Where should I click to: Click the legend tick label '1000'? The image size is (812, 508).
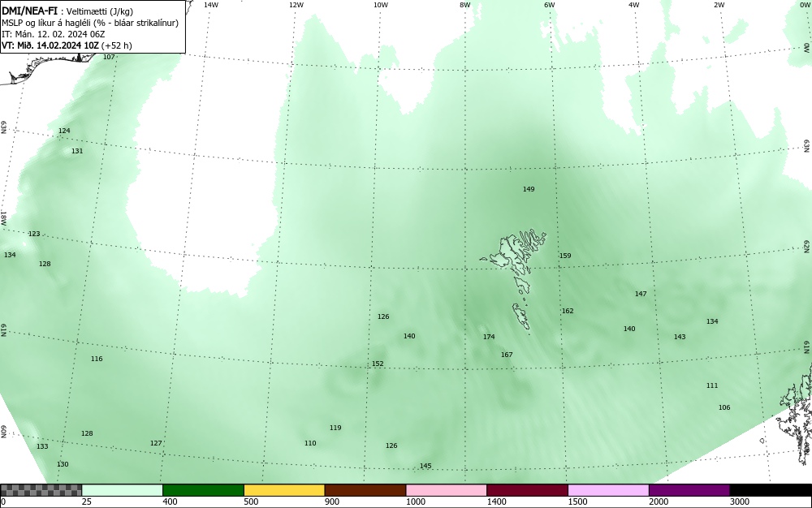[x=416, y=502]
